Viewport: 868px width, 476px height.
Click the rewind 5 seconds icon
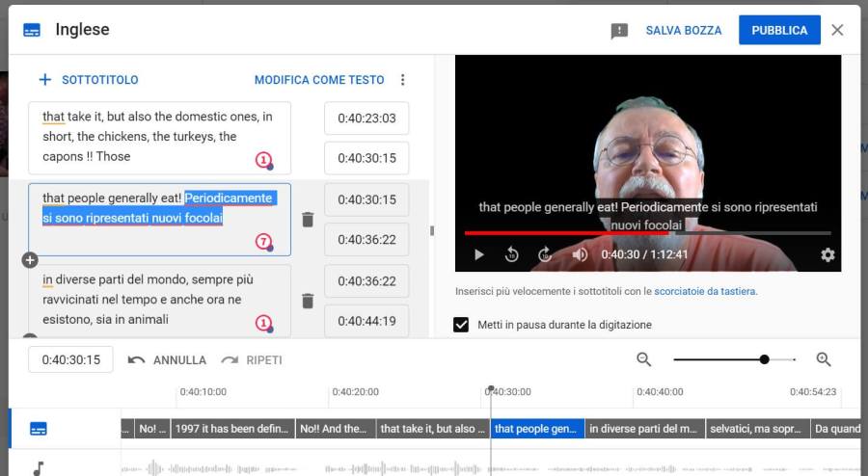pos(512,255)
